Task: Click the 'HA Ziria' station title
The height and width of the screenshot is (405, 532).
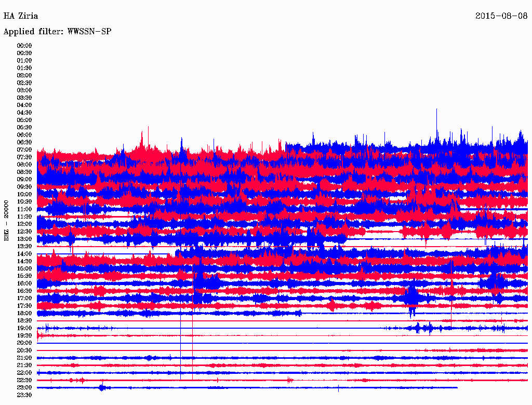Action: point(21,16)
